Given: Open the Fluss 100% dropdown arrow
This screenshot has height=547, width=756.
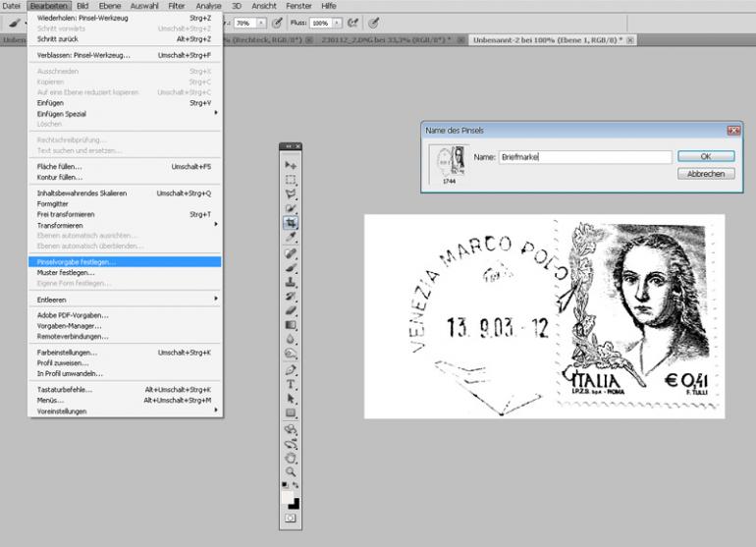Looking at the screenshot, I should (337, 23).
